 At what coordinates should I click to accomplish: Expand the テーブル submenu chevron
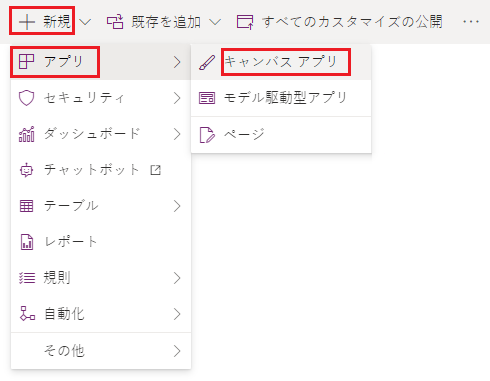[x=177, y=206]
